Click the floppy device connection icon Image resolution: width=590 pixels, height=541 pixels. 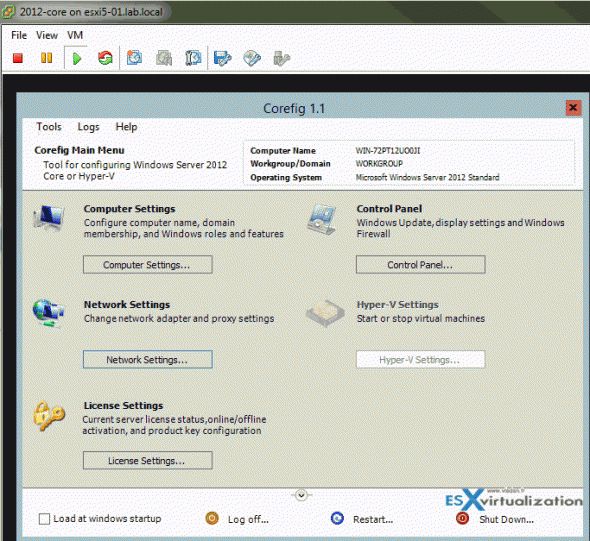222,58
